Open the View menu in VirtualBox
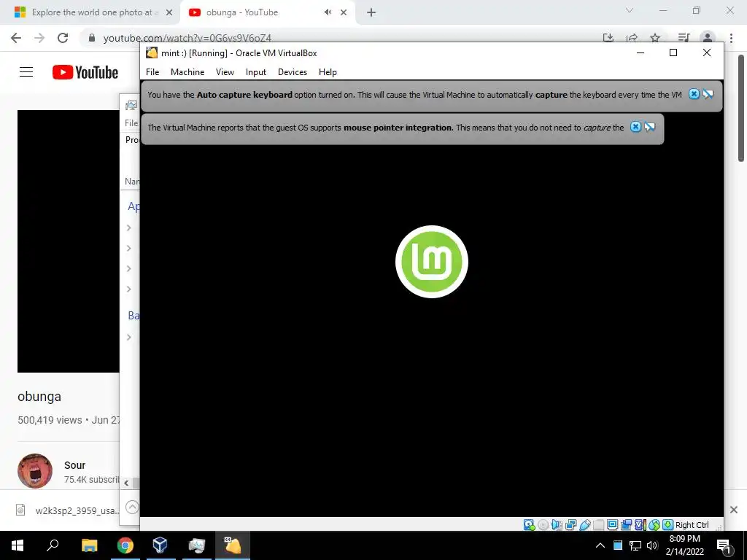The width and height of the screenshot is (747, 560). pos(225,72)
